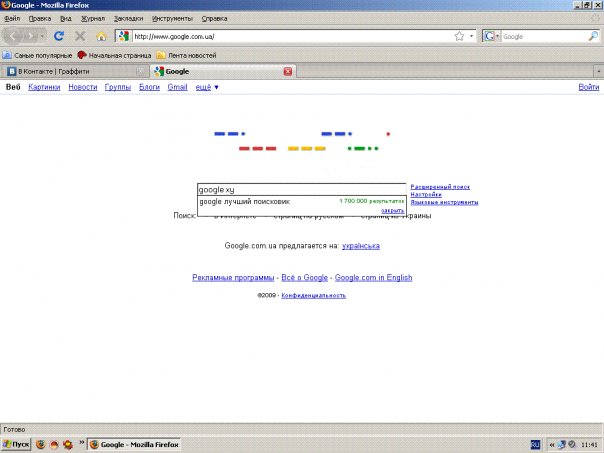Screen dimensions: 604x453
Task: Open the search engine selector dropdown
Action: click(x=492, y=36)
